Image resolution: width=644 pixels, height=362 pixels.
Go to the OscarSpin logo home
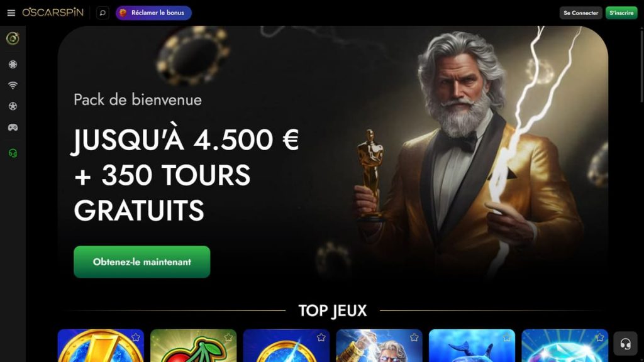pyautogui.click(x=53, y=13)
